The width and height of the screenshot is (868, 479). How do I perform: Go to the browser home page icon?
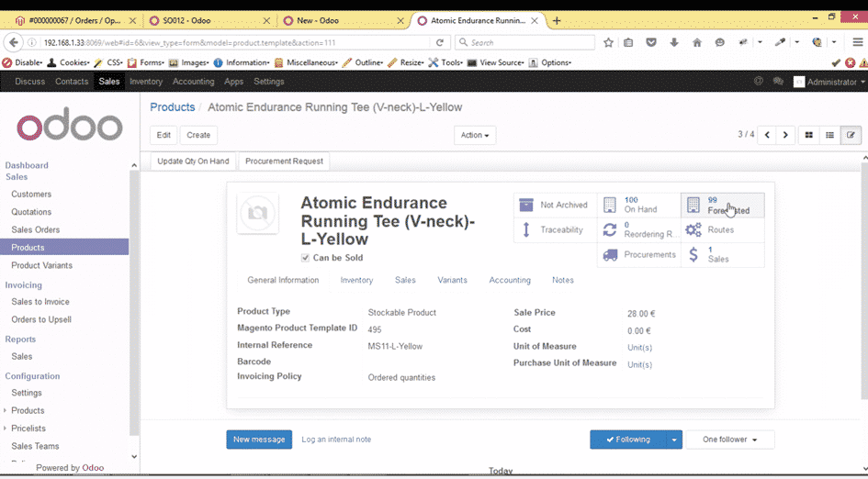click(x=697, y=42)
